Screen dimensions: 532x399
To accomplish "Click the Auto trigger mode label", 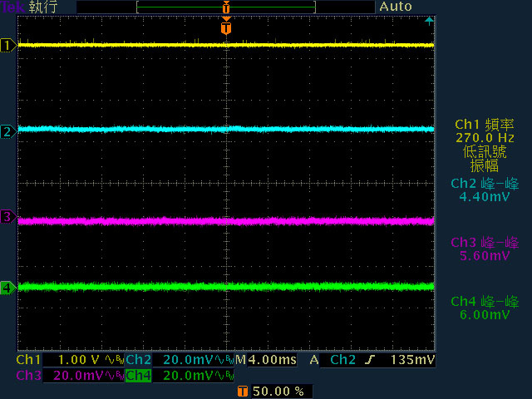I will click(x=396, y=7).
